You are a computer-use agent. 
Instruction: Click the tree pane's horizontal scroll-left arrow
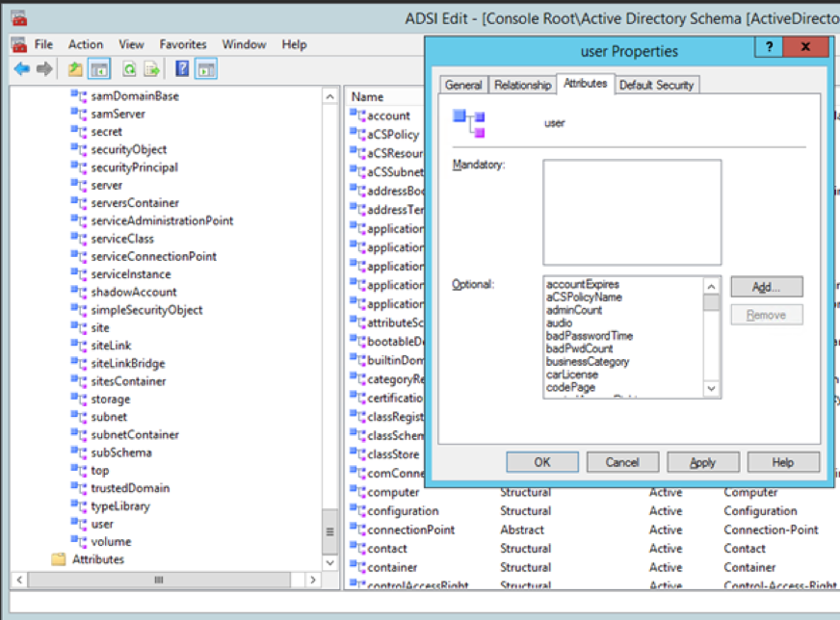point(19,580)
